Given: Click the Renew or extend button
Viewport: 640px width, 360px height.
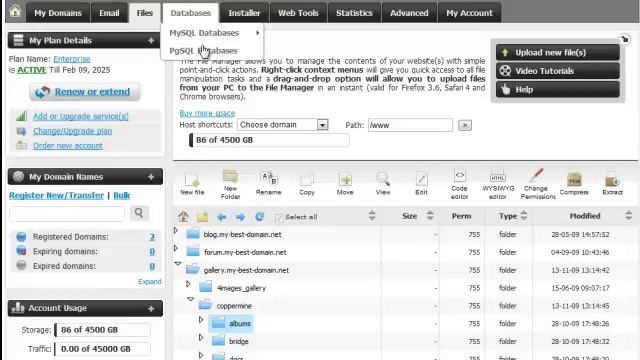Looking at the screenshot, I should click(x=85, y=92).
